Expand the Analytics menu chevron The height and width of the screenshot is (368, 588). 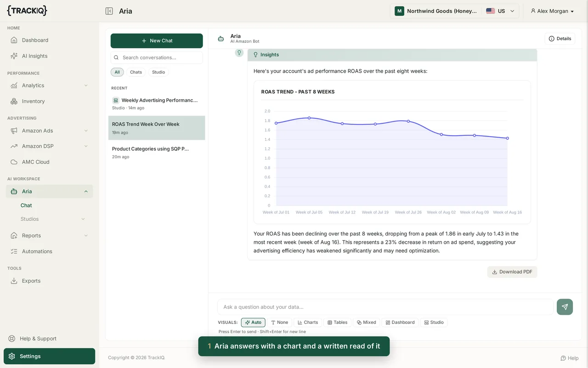[86, 86]
